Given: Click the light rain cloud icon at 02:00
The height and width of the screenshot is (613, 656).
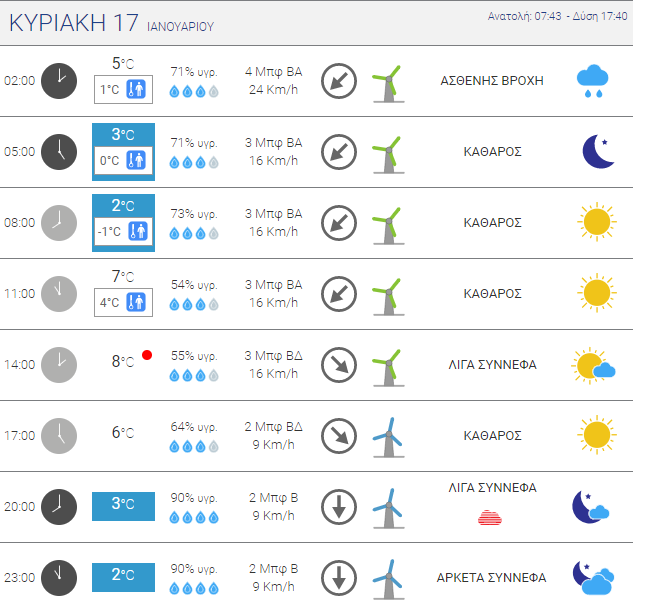Looking at the screenshot, I should click(x=592, y=81).
